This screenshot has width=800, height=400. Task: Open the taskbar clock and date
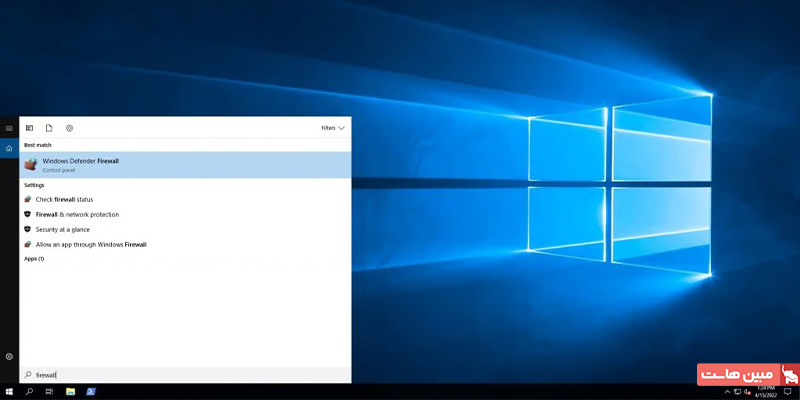click(765, 392)
